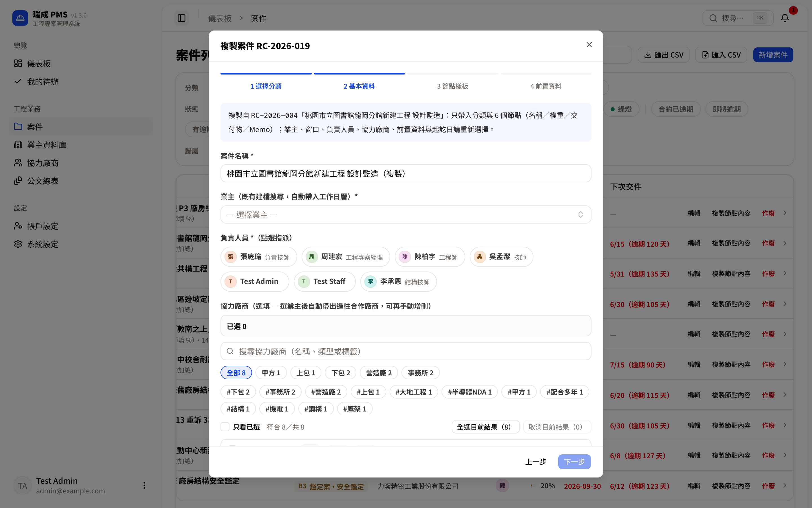Click 匯入 CSV file button
812x508 pixels.
coord(721,55)
